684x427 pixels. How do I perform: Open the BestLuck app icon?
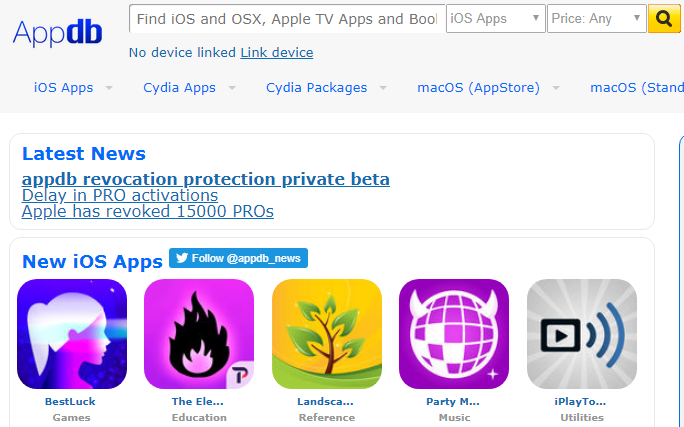(72, 334)
